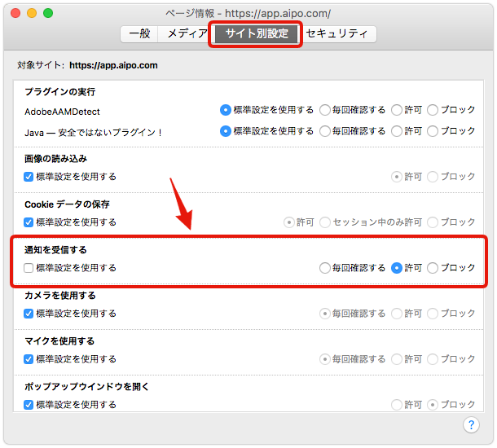Choose 許可 for AdobeAAMDetect plugin
The image size is (497, 448).
(397, 110)
